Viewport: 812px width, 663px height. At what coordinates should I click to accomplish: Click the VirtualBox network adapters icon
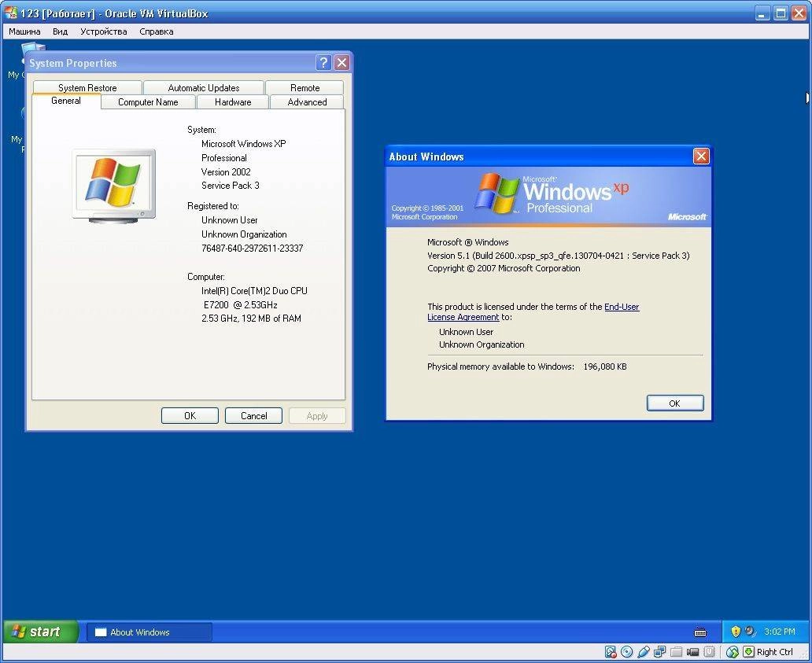click(659, 651)
